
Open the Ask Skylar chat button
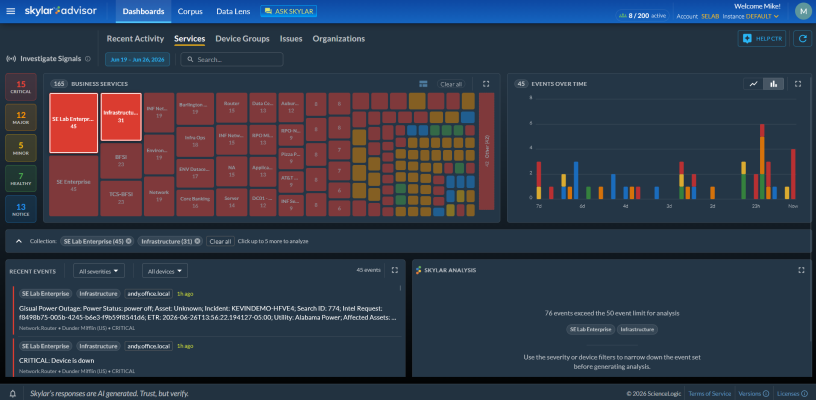[x=288, y=11]
